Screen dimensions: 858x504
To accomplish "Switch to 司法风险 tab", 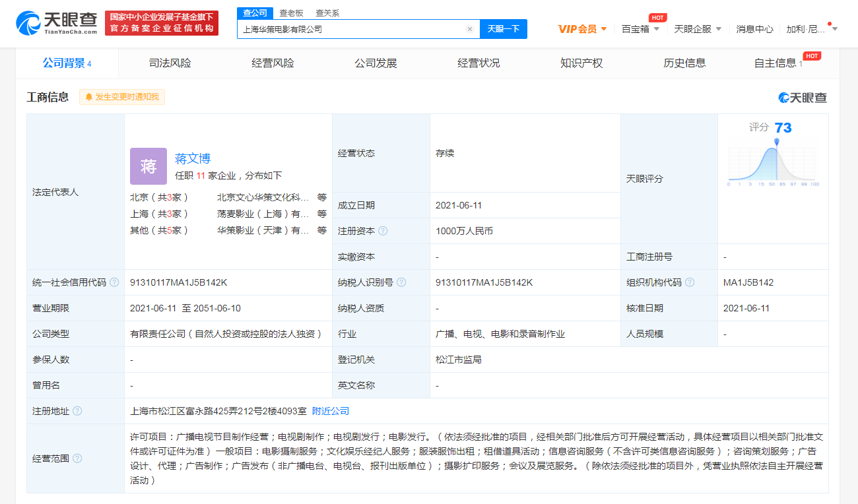I will [x=170, y=63].
